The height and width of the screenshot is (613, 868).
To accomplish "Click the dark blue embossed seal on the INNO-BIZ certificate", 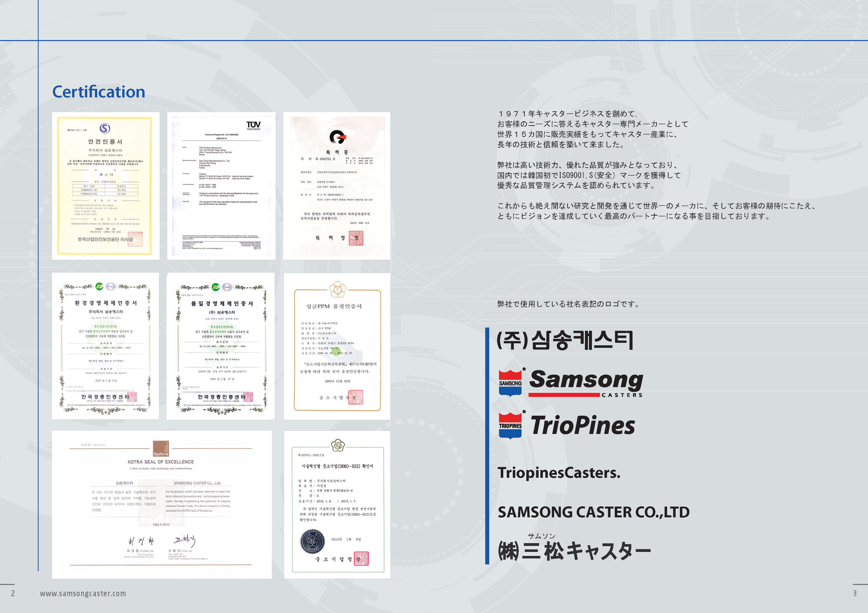I will 312,541.
